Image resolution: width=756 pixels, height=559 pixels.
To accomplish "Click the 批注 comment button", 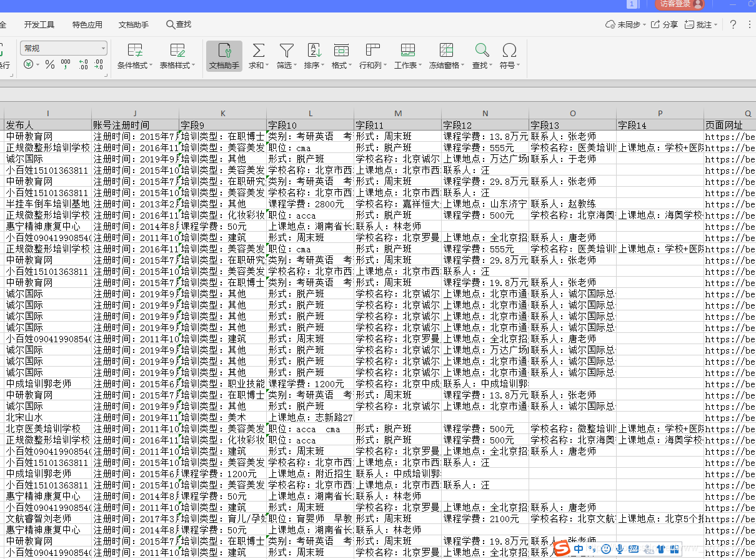I will (x=698, y=25).
